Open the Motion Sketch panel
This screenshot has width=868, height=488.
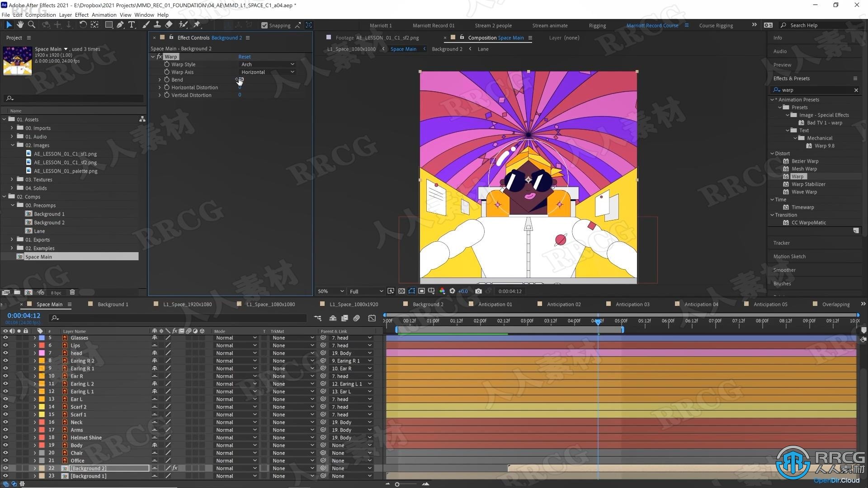pos(789,256)
